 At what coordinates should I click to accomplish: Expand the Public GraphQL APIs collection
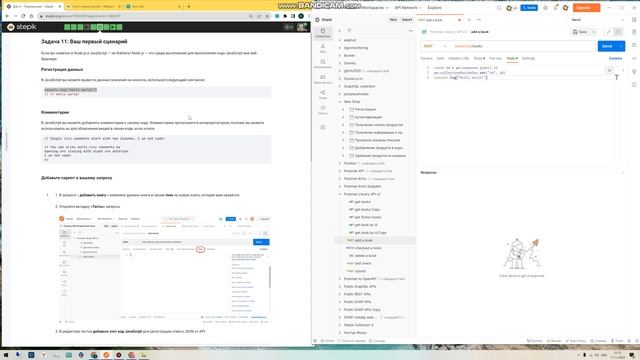(340, 287)
